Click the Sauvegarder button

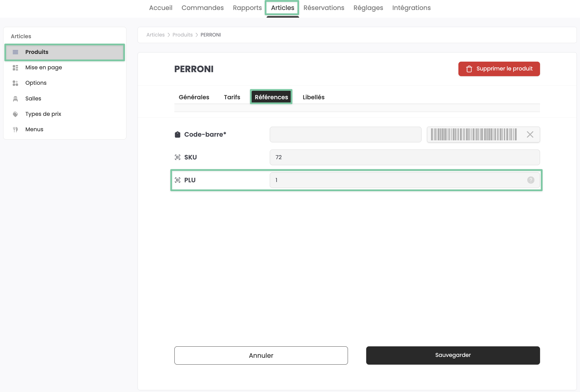[453, 355]
